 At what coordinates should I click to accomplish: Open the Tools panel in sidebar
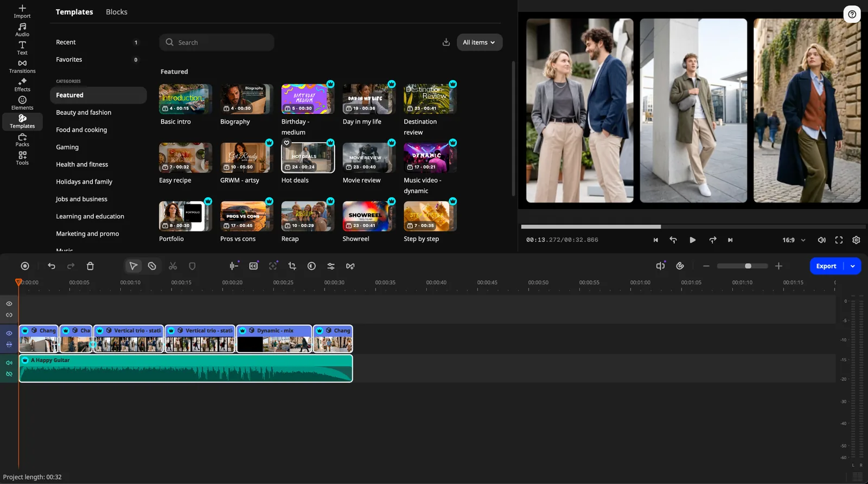pyautogui.click(x=22, y=158)
